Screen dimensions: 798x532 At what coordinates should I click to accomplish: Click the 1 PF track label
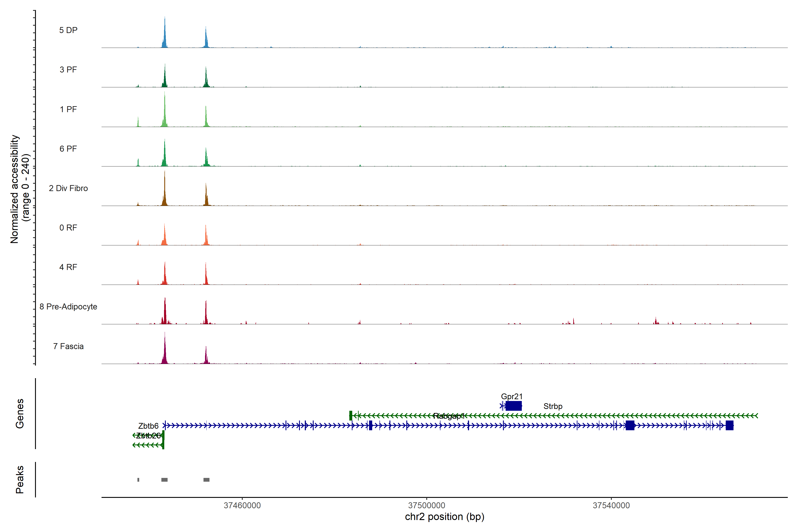pyautogui.click(x=68, y=109)
